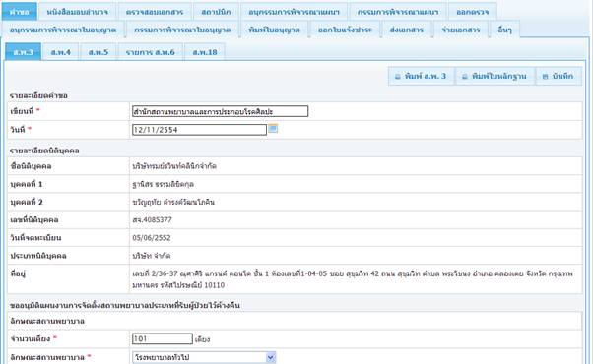This screenshot has width=593, height=364.
Task: Select the ส.พ.5 sub-tab
Action: coord(99,52)
